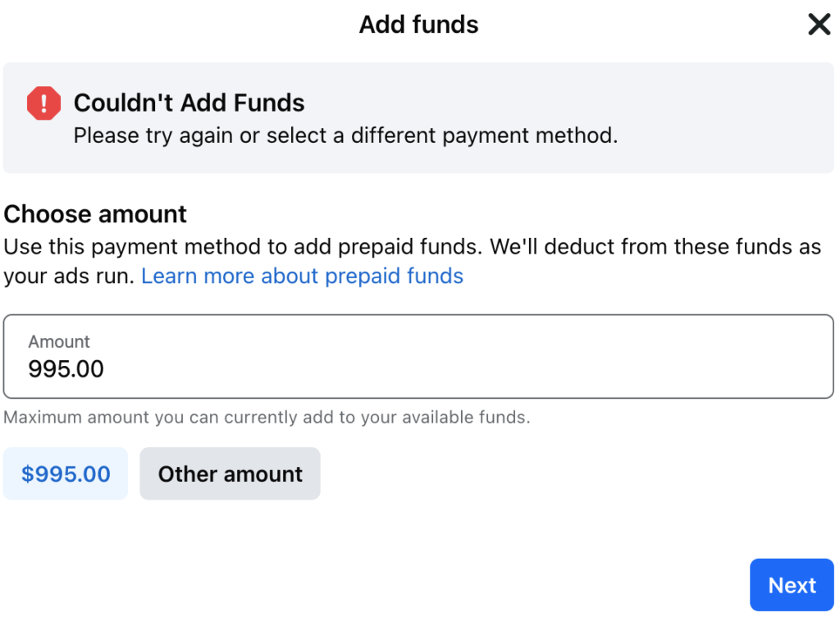Open Learn more about prepaid funds link

tap(302, 276)
